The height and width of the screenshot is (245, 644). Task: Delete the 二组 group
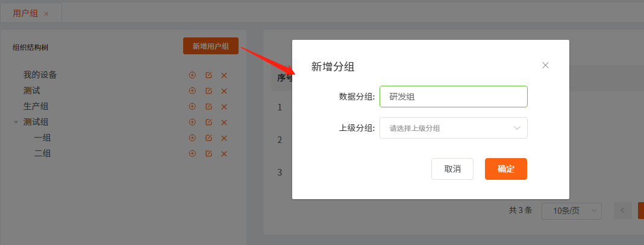click(x=224, y=153)
